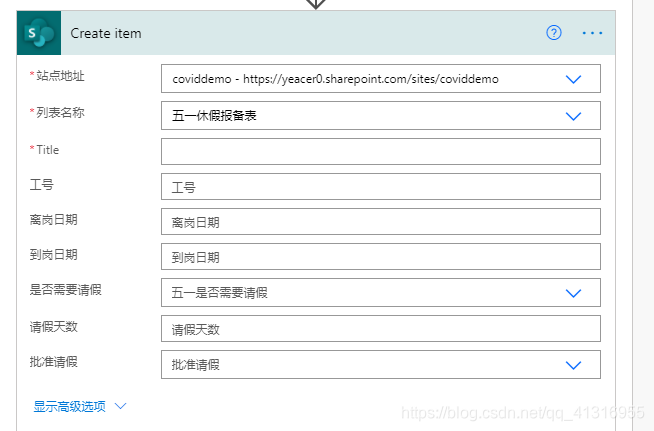
Task: Select the 五一休假报备表 list name value
Action: [x=214, y=116]
